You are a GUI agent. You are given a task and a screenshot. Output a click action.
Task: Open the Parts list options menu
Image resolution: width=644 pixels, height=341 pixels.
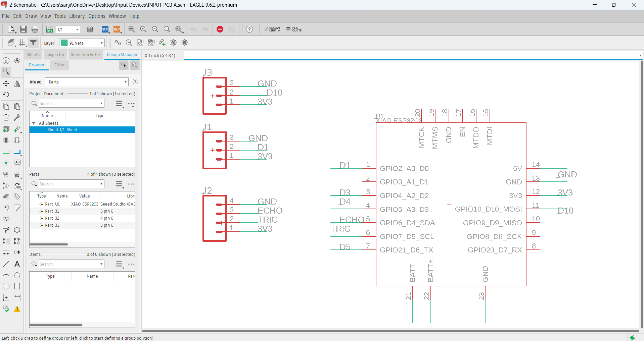coord(119,184)
